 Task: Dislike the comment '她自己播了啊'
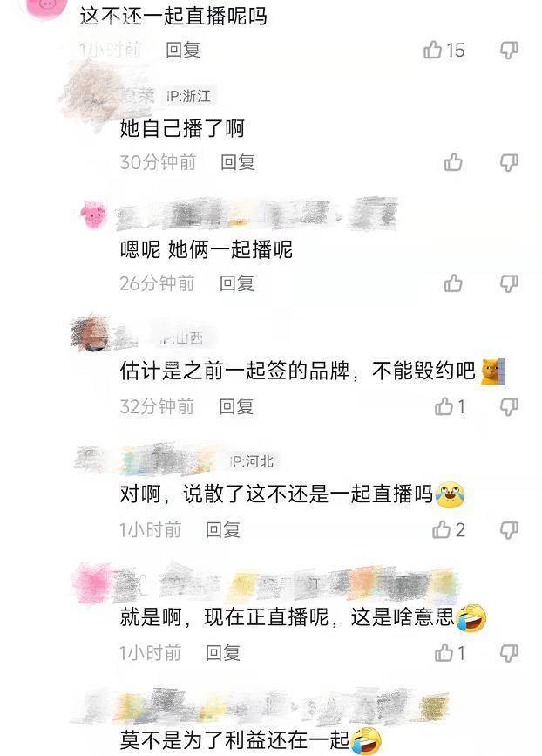coord(509,162)
